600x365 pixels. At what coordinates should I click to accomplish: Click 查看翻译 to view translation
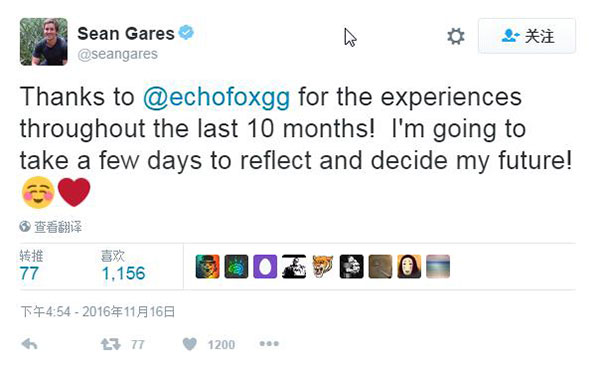pos(58,227)
